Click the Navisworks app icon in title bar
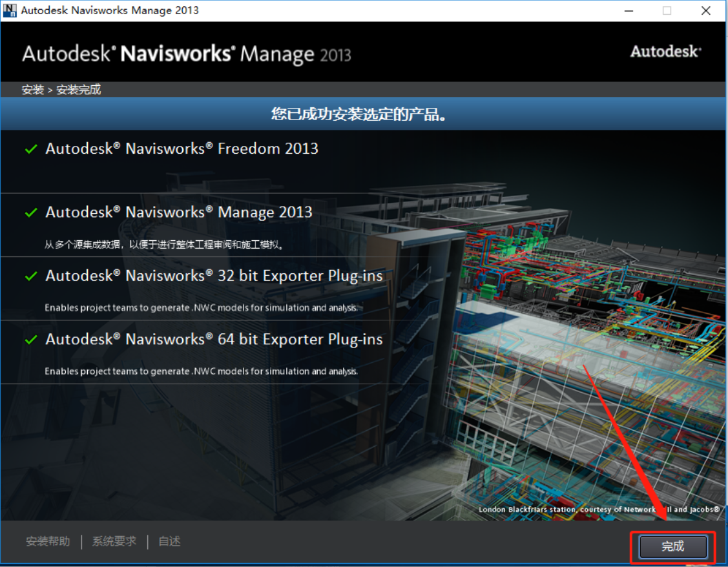The image size is (728, 567). tap(10, 10)
